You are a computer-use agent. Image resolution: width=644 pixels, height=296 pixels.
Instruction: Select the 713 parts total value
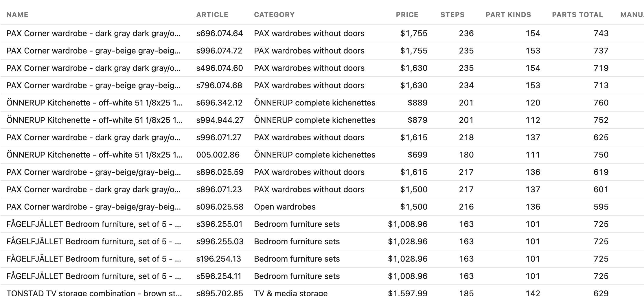[x=601, y=86]
